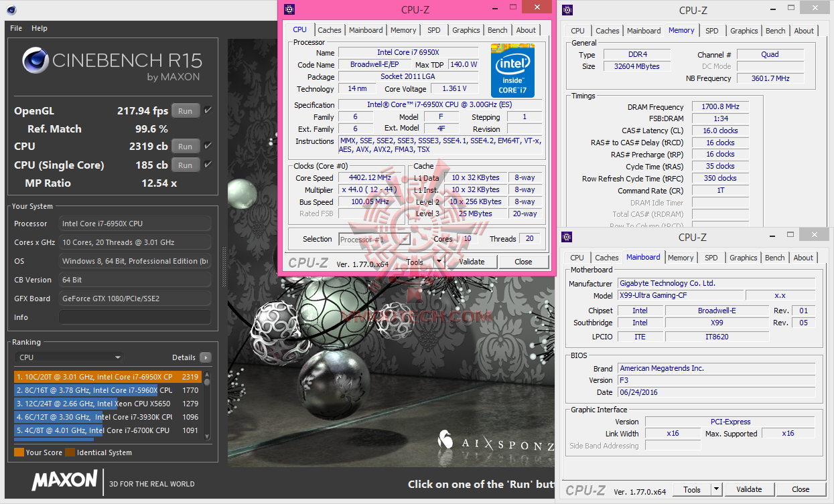Select the Caches tab in Mainboard CPU-Z window
The image size is (834, 504).
pos(607,258)
